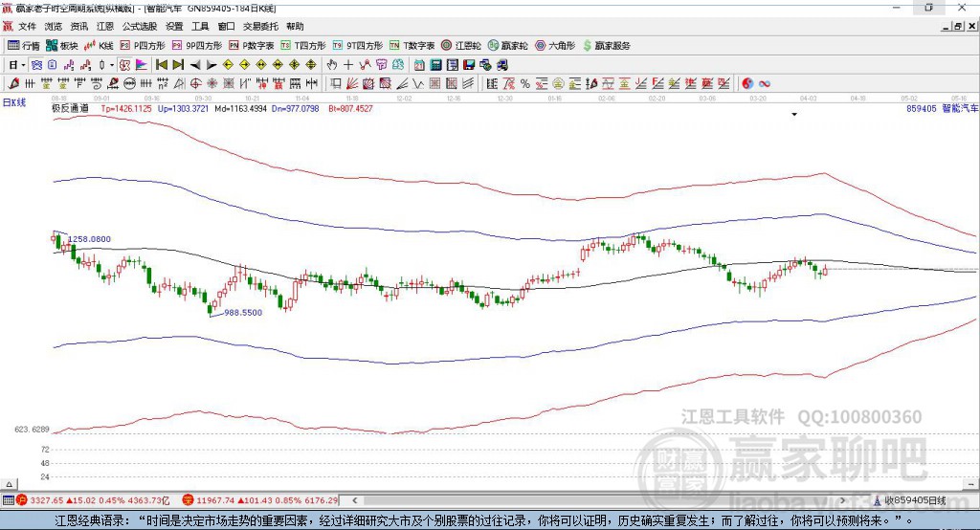Select the pencil drawing tool
This screenshot has width=980, height=530.
(13, 84)
